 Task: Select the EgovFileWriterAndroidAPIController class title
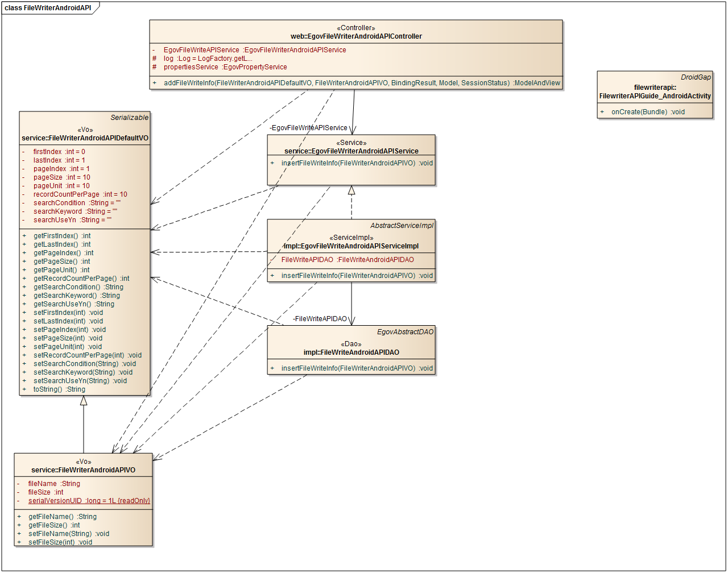tap(356, 36)
